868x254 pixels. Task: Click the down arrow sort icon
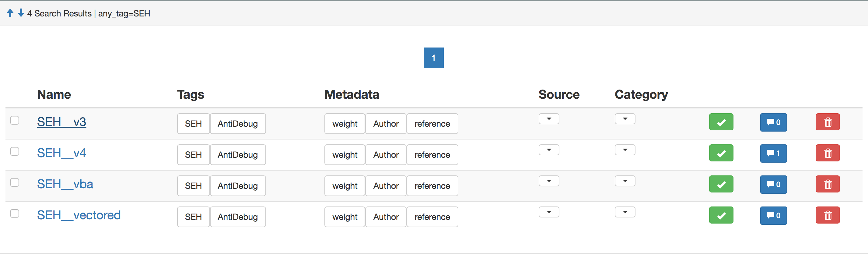click(x=21, y=13)
